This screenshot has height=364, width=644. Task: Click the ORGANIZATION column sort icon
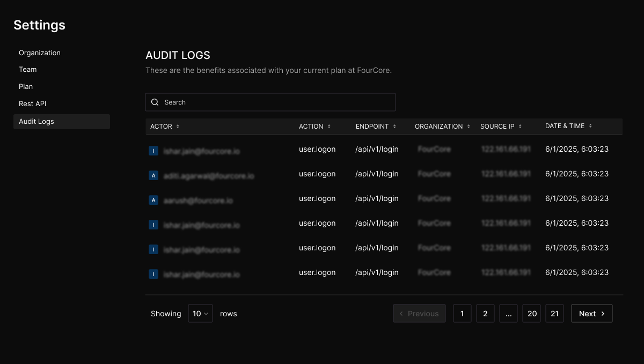[x=469, y=127]
